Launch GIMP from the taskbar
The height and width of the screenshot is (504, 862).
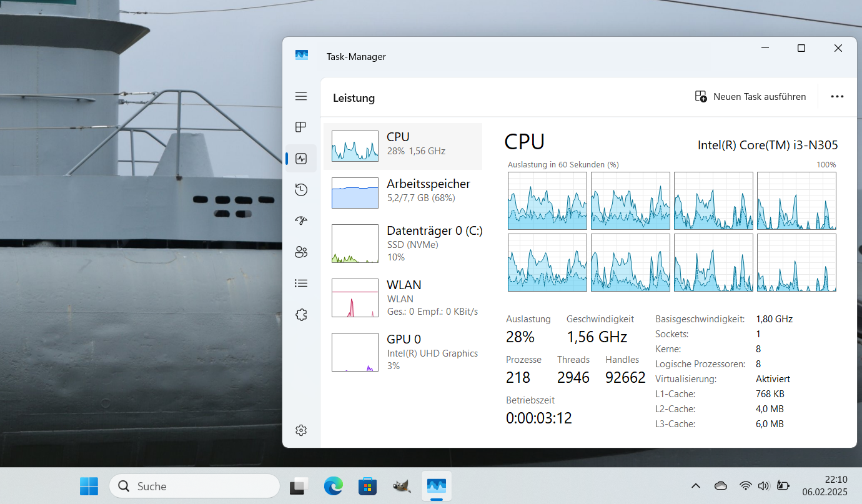tap(402, 486)
